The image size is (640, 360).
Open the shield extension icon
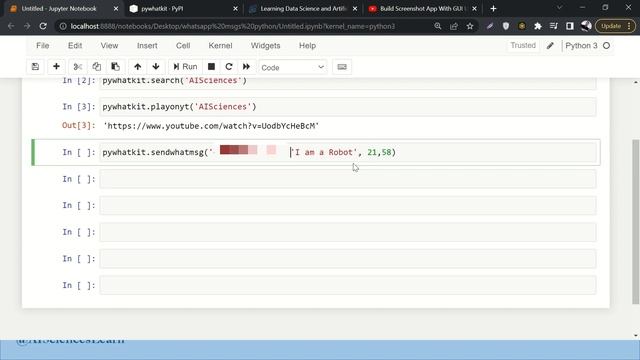tap(506, 26)
